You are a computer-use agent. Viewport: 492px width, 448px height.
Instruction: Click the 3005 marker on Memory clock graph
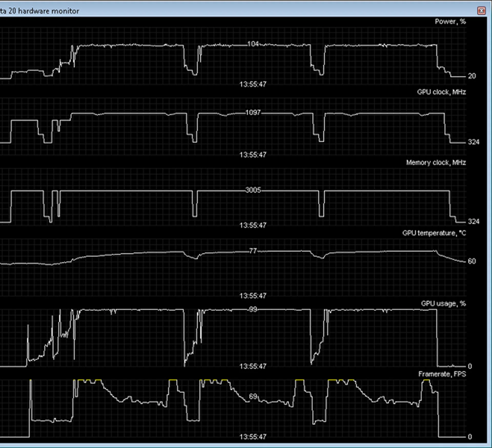(x=253, y=190)
